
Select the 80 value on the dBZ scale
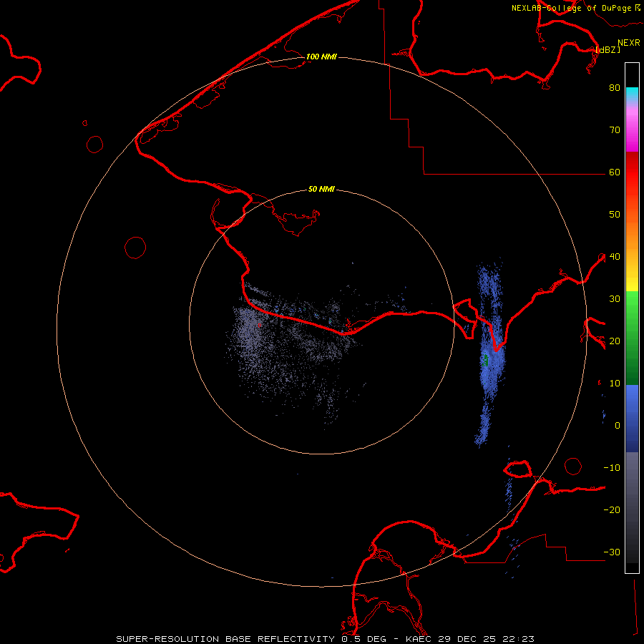pos(615,88)
